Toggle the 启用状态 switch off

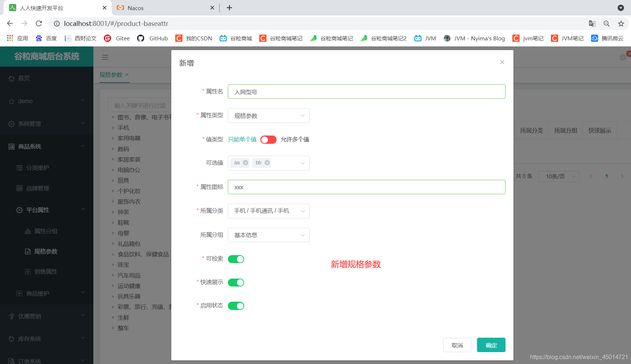click(236, 306)
